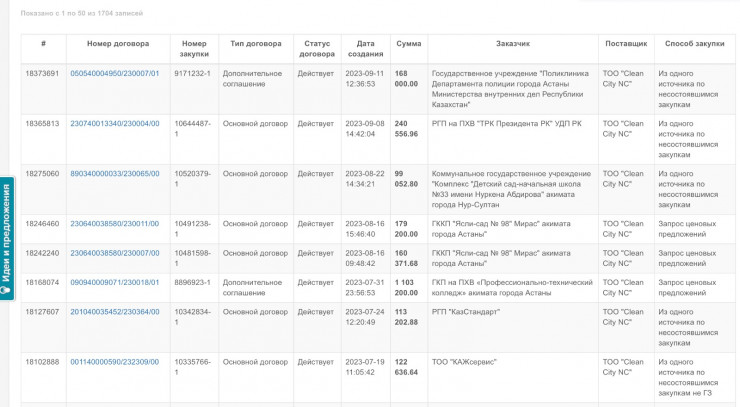The width and height of the screenshot is (740, 407).
Task: Click the Способ закупки column header
Action: point(694,44)
